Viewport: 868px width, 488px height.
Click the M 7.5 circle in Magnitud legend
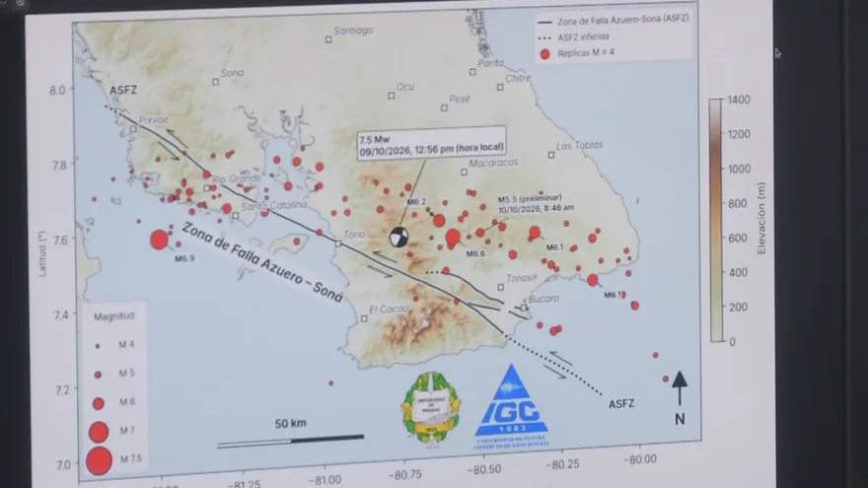click(99, 461)
